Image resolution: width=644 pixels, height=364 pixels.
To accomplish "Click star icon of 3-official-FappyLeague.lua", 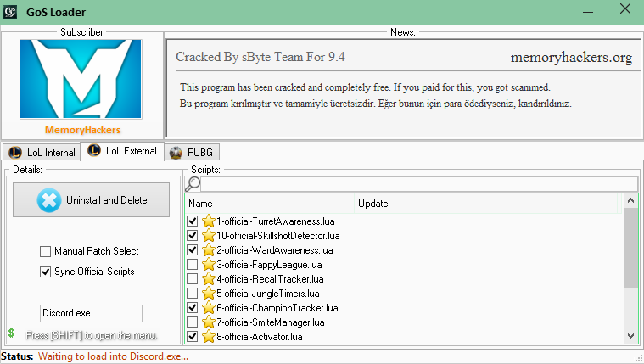I will (209, 264).
